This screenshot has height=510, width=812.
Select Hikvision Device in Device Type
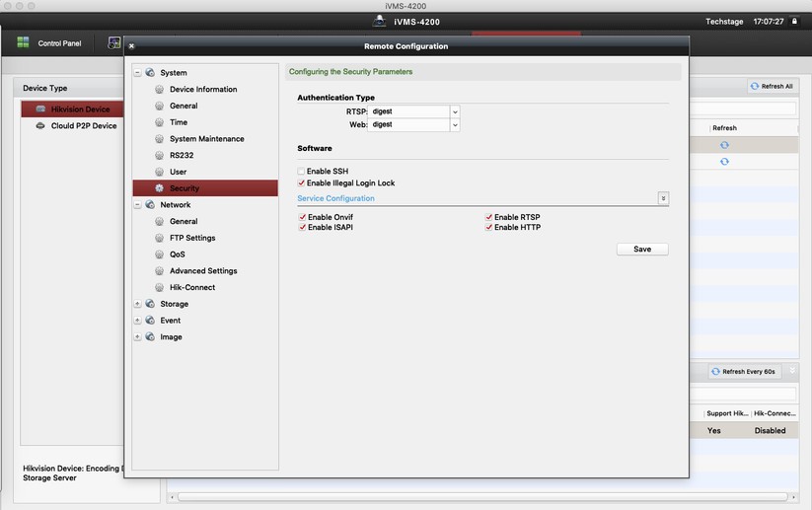(x=72, y=109)
